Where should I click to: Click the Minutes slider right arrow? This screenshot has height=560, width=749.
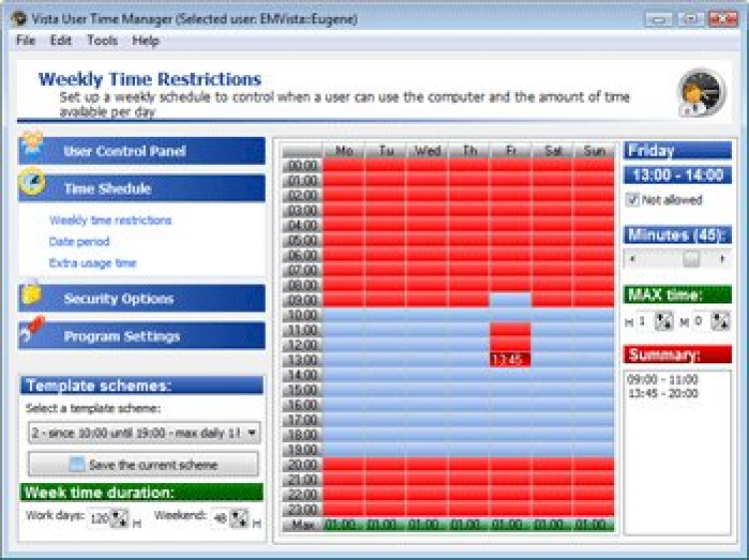point(723,260)
